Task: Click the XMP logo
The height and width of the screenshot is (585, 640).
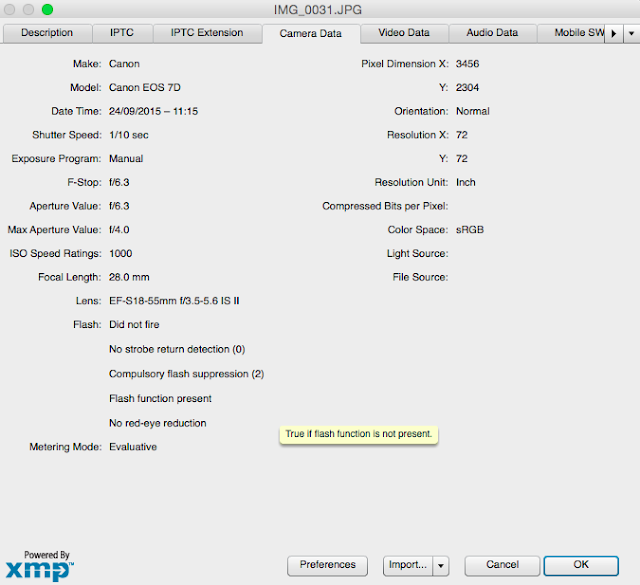Action: (x=40, y=566)
